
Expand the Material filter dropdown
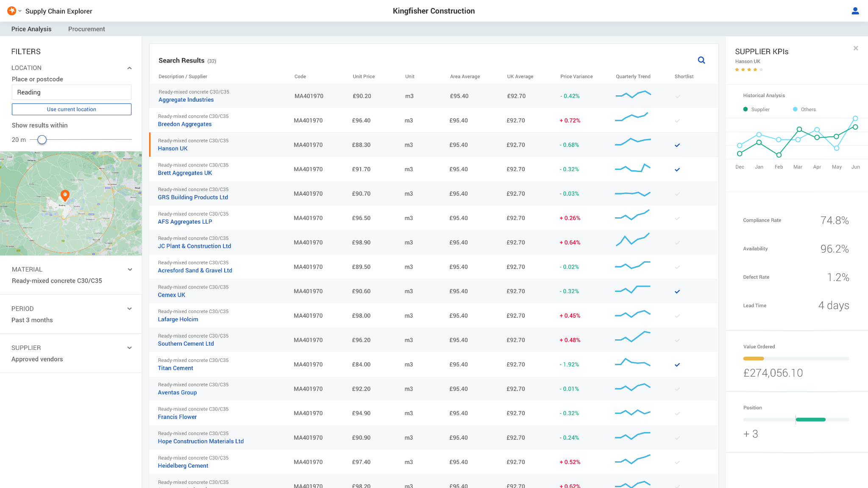click(x=130, y=269)
